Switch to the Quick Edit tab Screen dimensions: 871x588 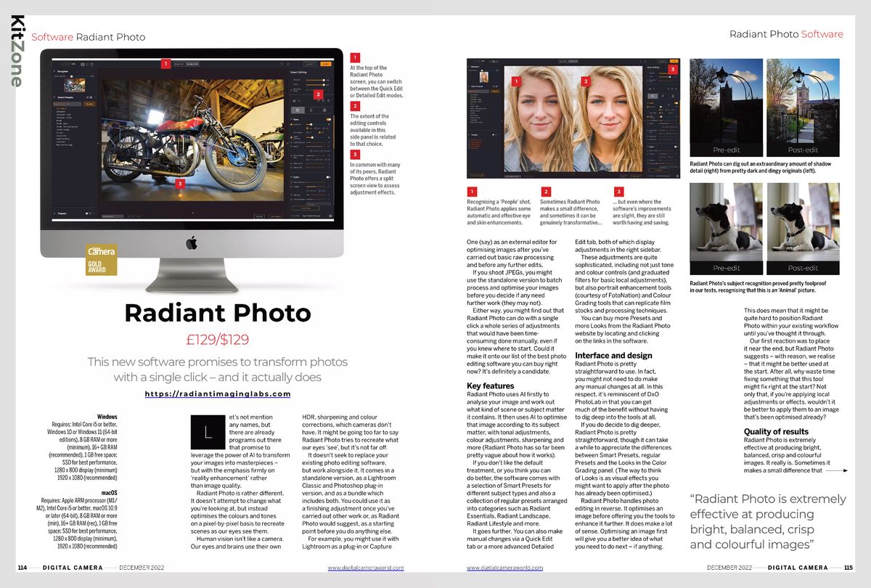(x=179, y=64)
